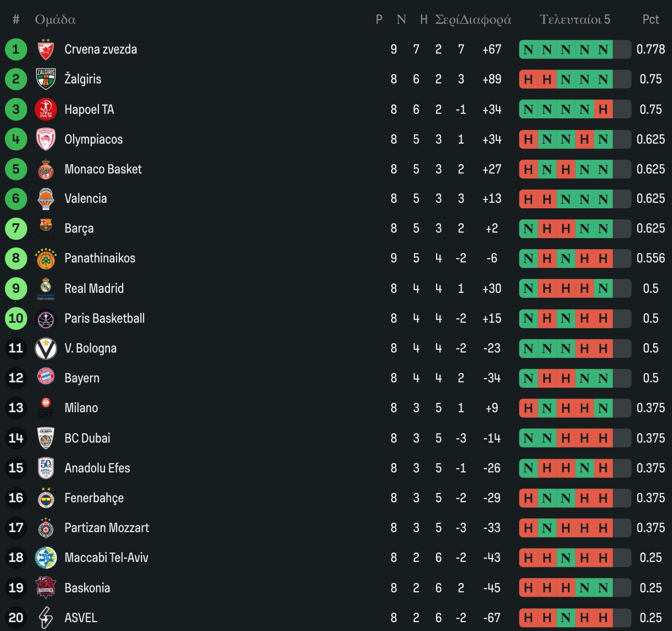
Task: Click the Valencia basketball logo
Action: (x=46, y=199)
